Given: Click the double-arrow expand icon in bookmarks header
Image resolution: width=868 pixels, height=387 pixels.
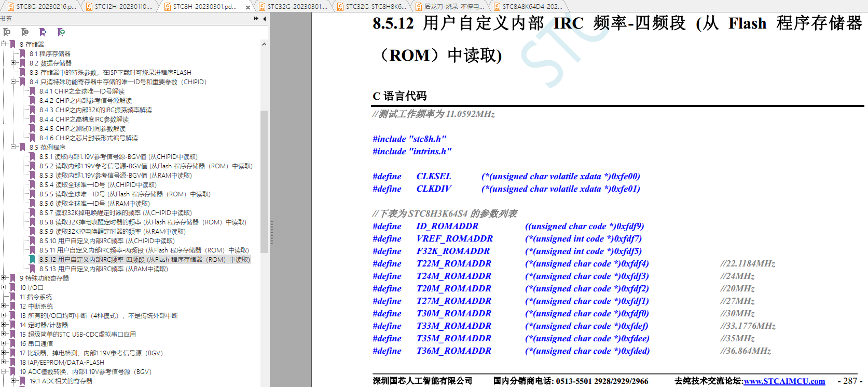Looking at the screenshot, I should point(256,19).
